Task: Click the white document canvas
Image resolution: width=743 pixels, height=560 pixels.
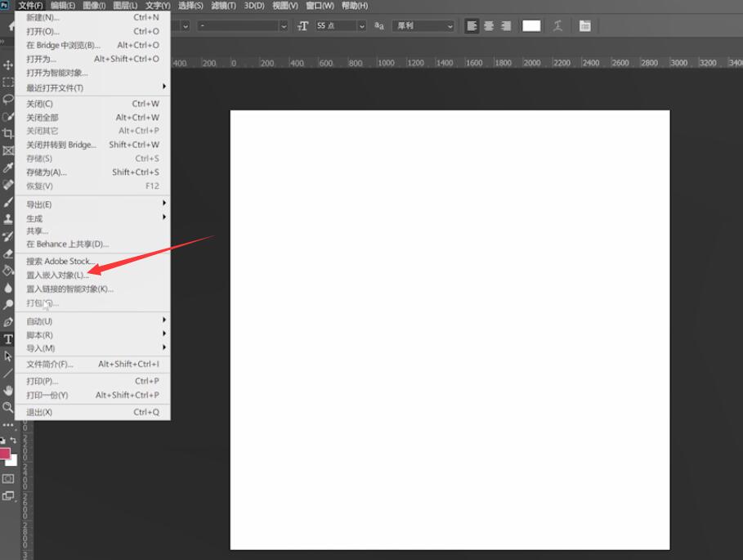Action: (x=450, y=329)
